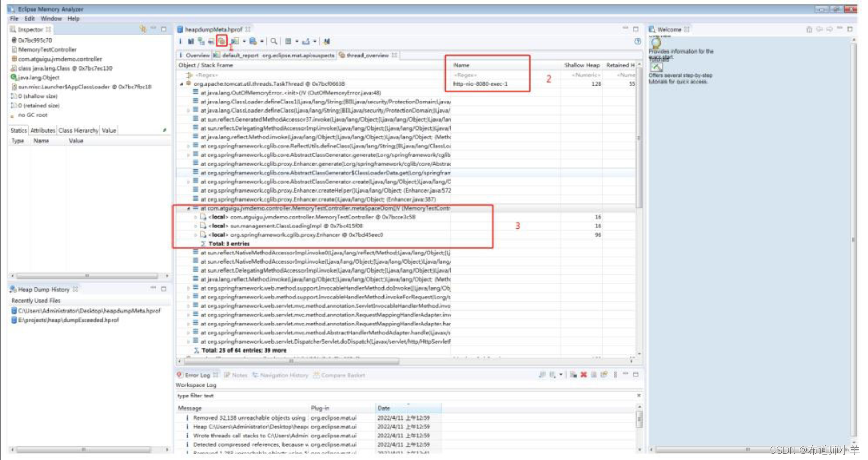Sort by the Name column header
Image resolution: width=868 pixels, height=460 pixels.
461,65
